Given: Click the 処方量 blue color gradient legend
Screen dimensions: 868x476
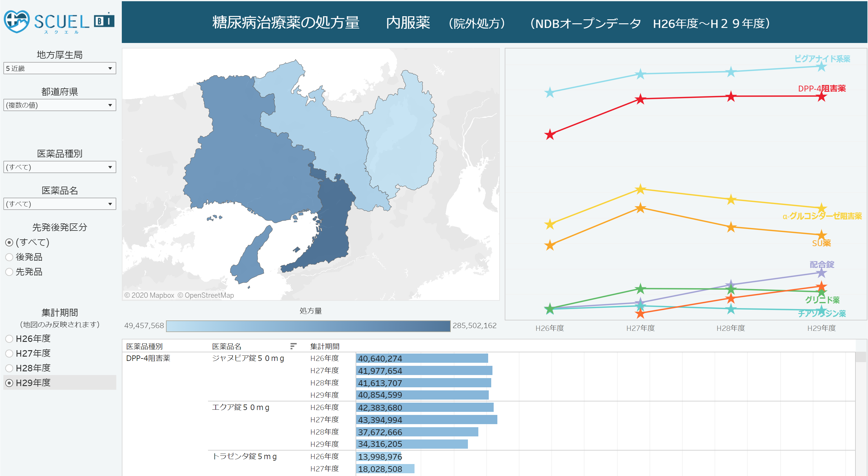Looking at the screenshot, I should click(x=308, y=326).
